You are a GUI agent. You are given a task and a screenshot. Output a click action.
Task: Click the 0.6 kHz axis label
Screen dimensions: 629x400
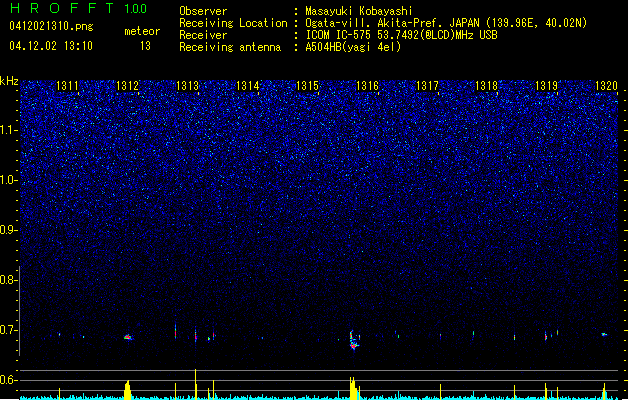(x=9, y=380)
